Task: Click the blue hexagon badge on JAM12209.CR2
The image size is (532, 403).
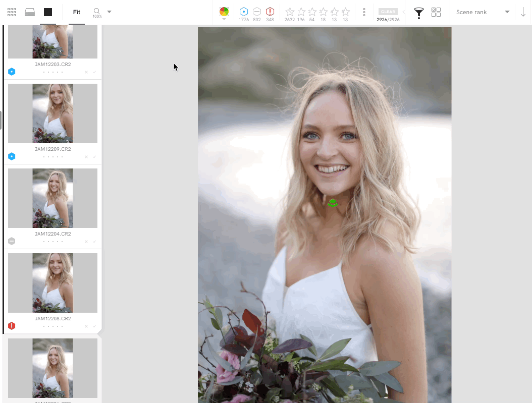Action: pyautogui.click(x=12, y=156)
